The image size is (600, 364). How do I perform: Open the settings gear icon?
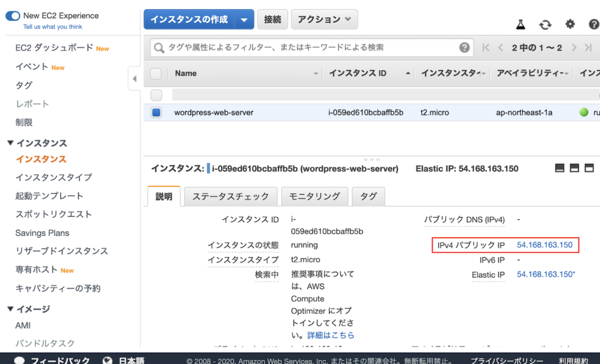point(570,24)
